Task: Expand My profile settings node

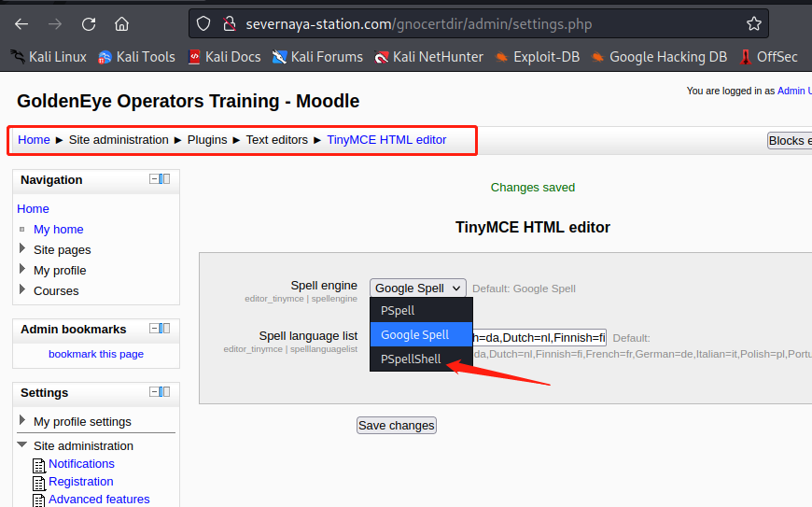Action: click(22, 420)
